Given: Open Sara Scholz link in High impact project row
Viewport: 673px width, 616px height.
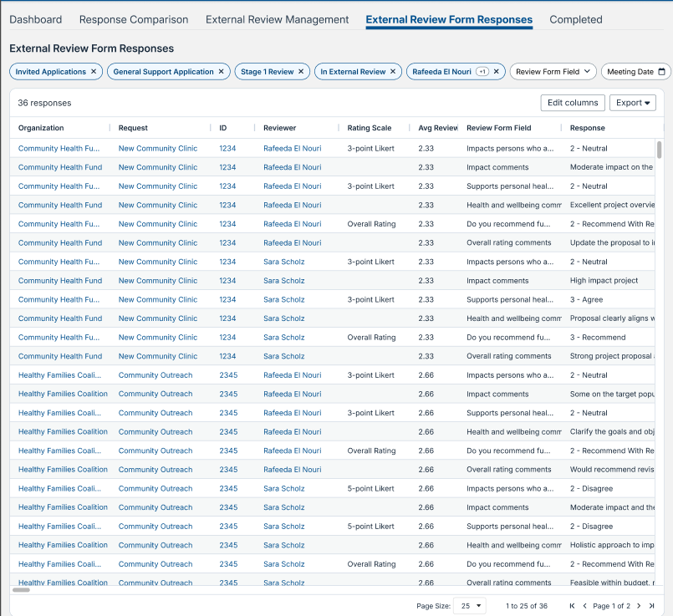Looking at the screenshot, I should tap(283, 281).
